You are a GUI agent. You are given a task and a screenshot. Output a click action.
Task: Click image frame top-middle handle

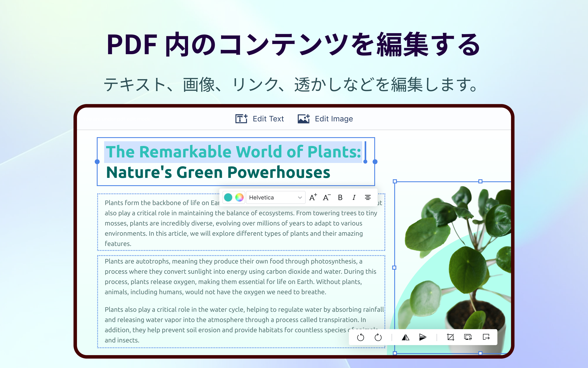480,181
